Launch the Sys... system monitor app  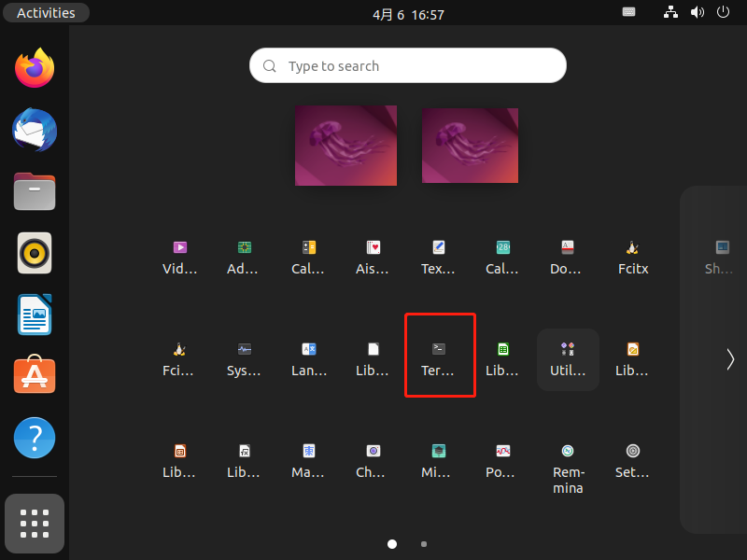(245, 349)
